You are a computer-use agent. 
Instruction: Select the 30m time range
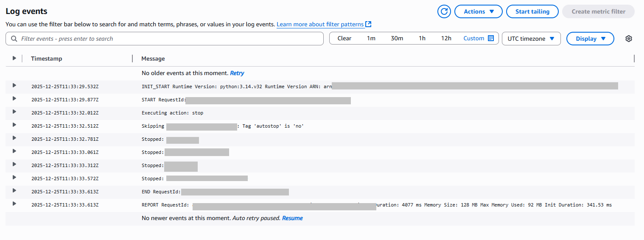point(397,38)
